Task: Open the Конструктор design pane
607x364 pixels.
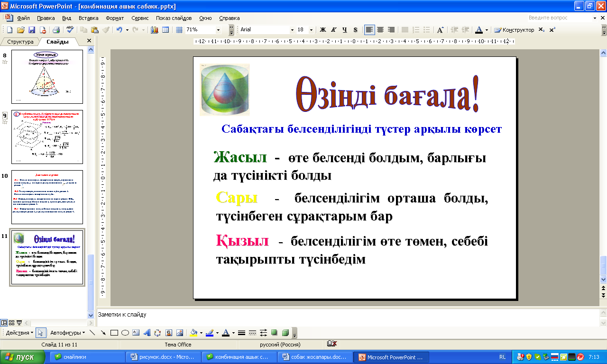Action: tap(514, 30)
